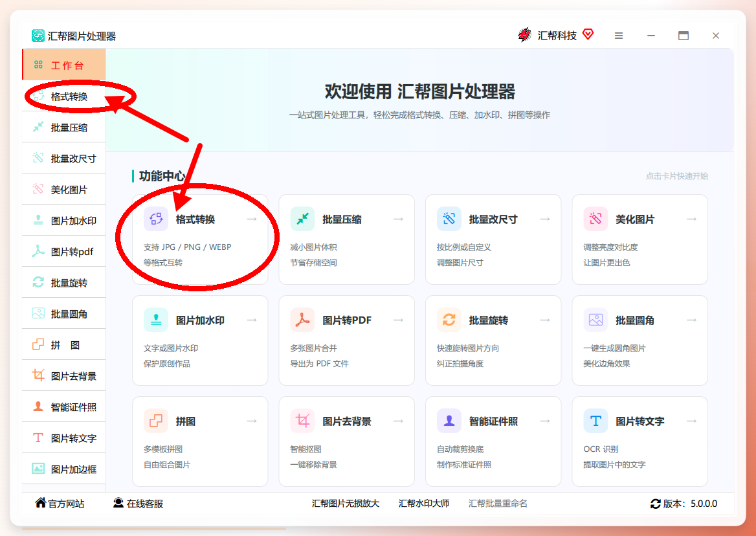Open 图片转pdf from the left sidebar
Screen dimensions: 756x536
coord(63,252)
